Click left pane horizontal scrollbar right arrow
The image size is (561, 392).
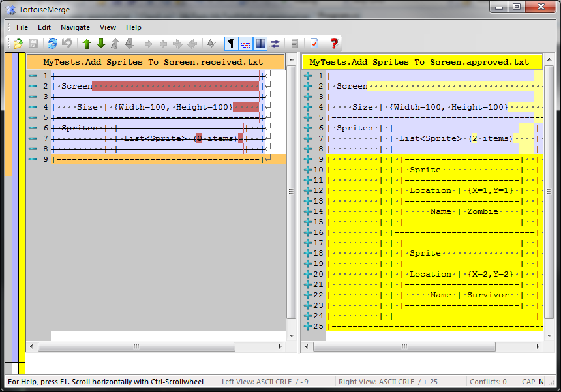pos(280,346)
